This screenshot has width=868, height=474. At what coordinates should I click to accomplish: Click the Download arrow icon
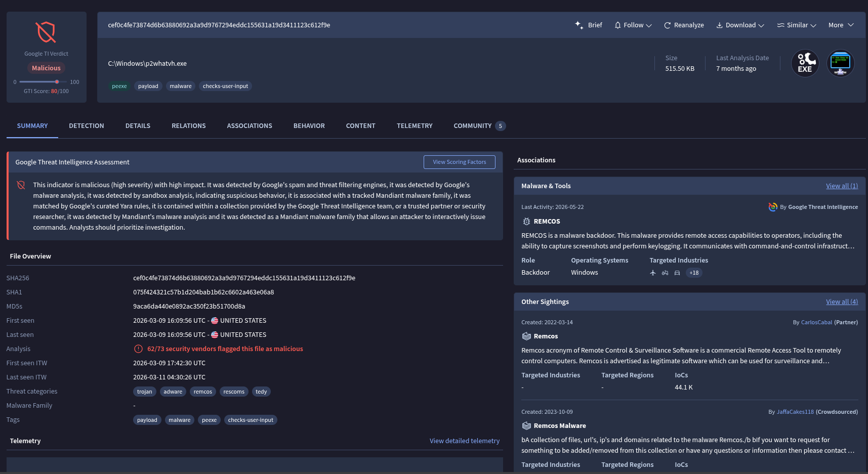(719, 25)
